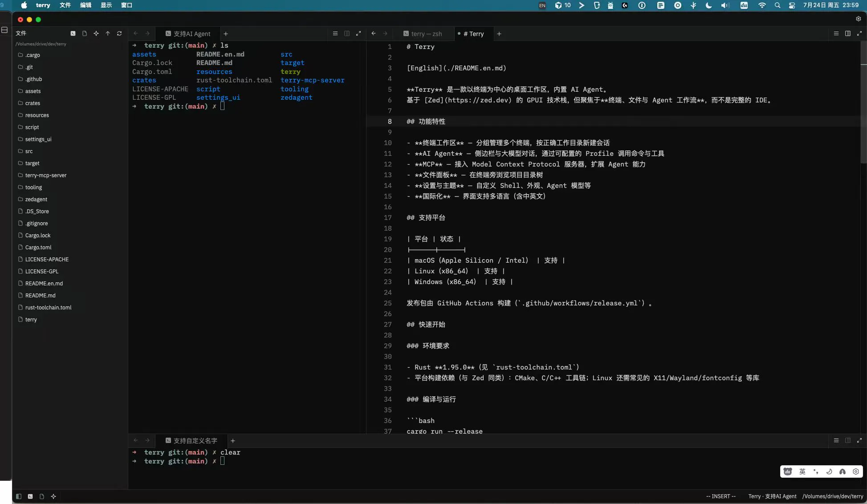The width and height of the screenshot is (867, 504).
Task: Open the 显示 menu in the menu bar
Action: 106,5
